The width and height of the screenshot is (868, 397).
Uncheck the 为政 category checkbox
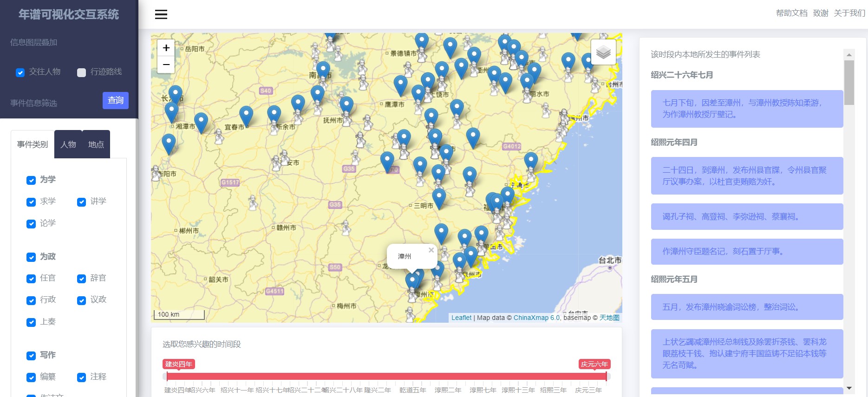click(x=31, y=257)
